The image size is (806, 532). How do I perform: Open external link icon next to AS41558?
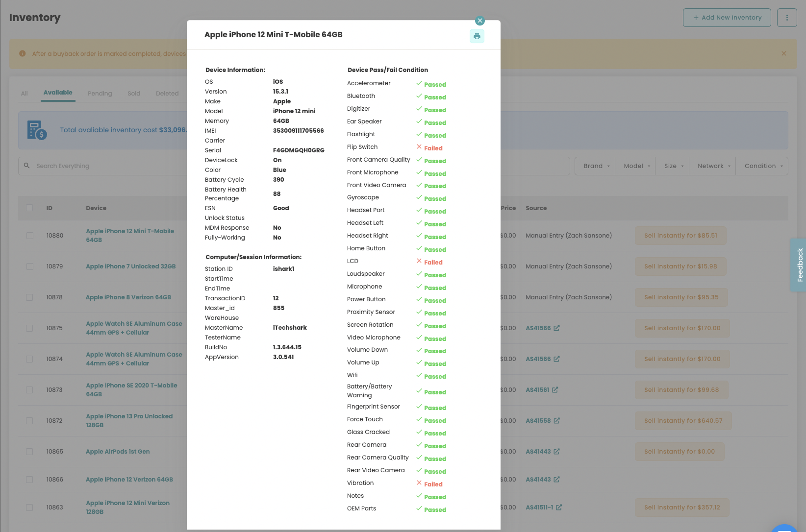click(556, 421)
